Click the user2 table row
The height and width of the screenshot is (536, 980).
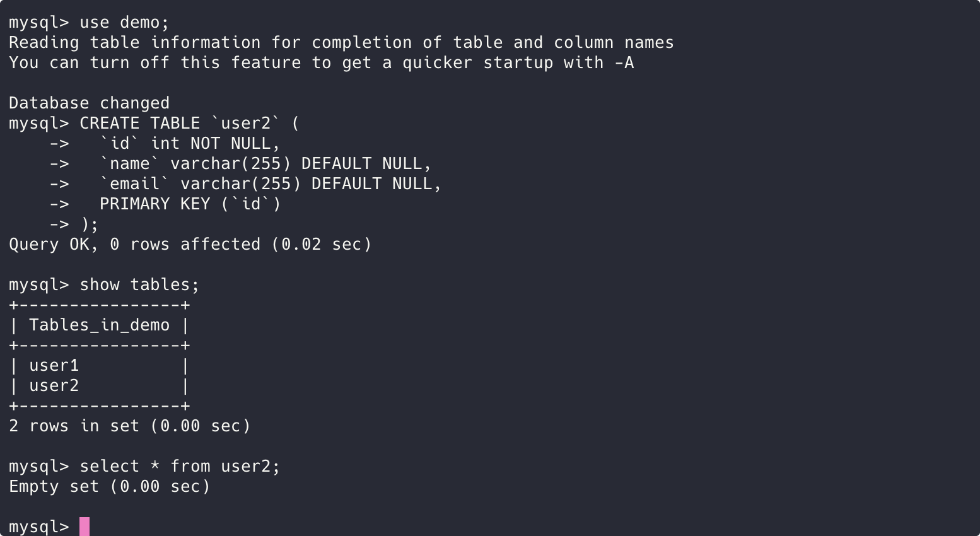[x=99, y=386]
